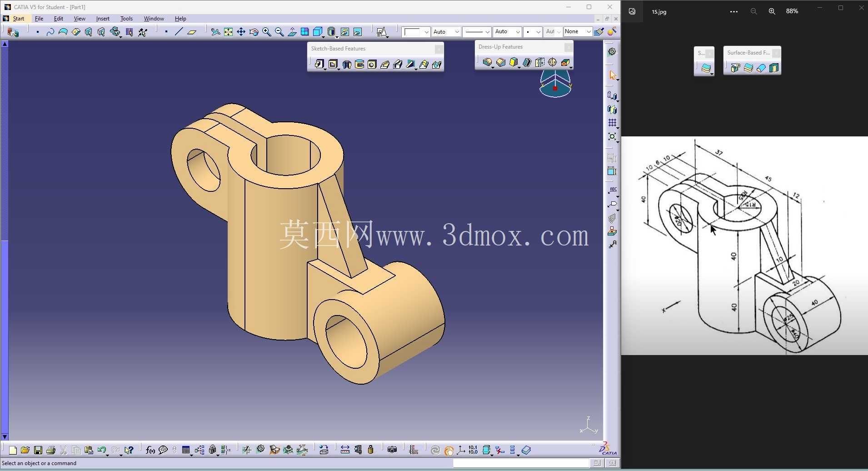Open the second Auto line thickness dropdown
Image resolution: width=868 pixels, height=471 pixels.
coord(508,31)
